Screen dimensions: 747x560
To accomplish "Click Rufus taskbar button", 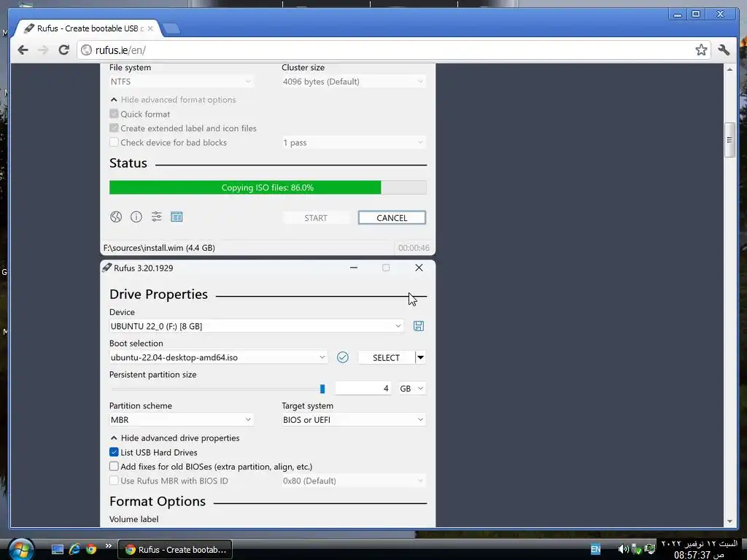I will [x=175, y=550].
